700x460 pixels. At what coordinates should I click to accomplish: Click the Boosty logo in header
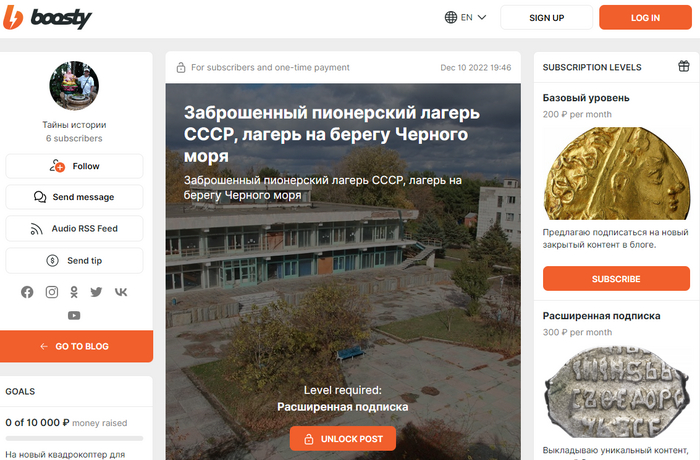(x=47, y=18)
